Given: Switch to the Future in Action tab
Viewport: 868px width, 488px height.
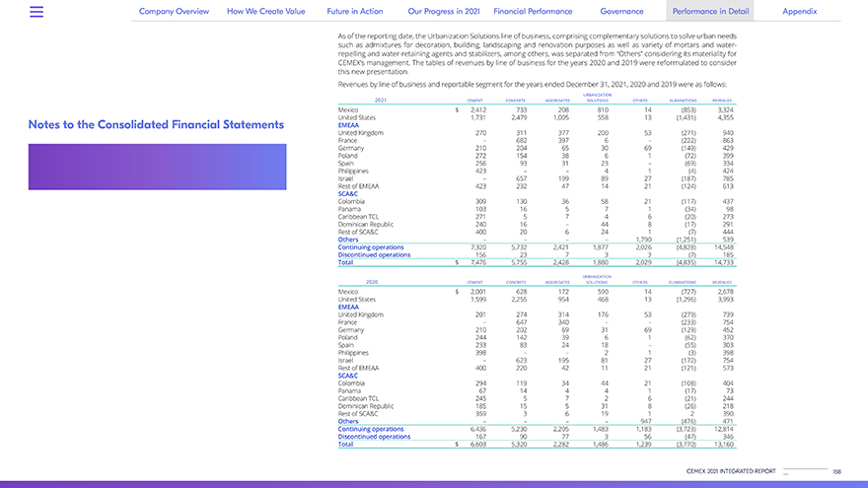Looking at the screenshot, I should pyautogui.click(x=357, y=12).
